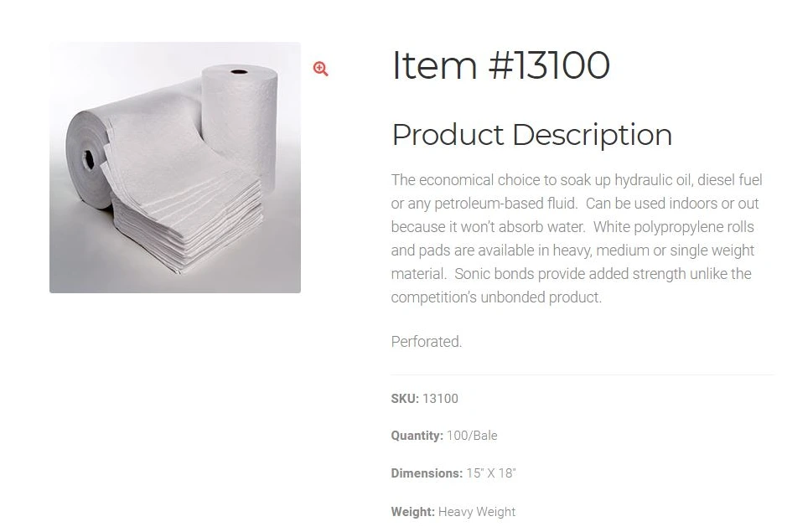
Task: Click the magnifier zoom icon on product image
Action: 320,69
